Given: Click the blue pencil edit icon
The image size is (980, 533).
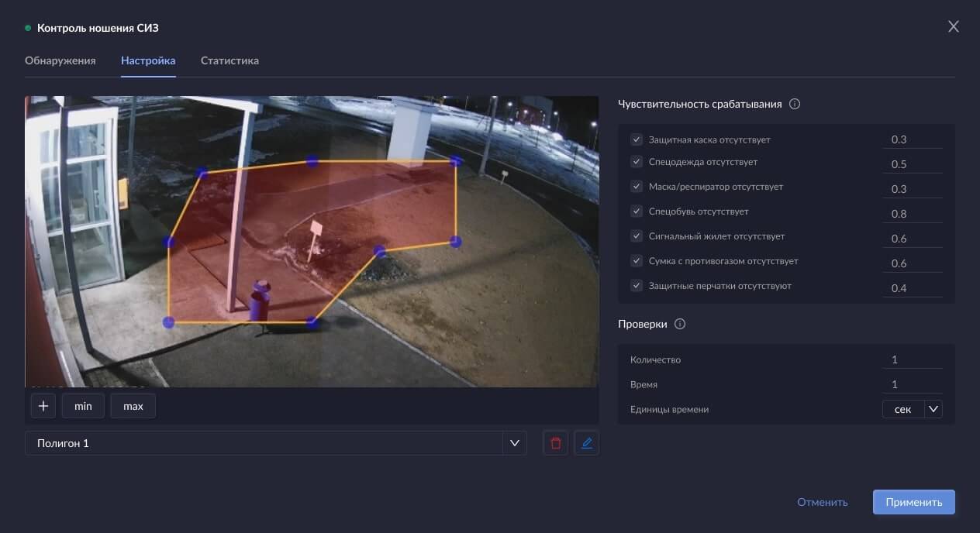Looking at the screenshot, I should 586,443.
